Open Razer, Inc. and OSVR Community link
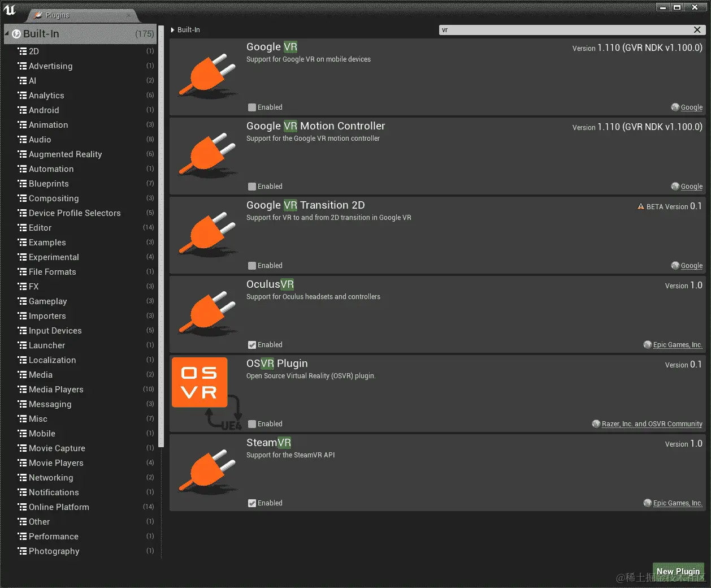This screenshot has height=588, width=711. pos(652,424)
